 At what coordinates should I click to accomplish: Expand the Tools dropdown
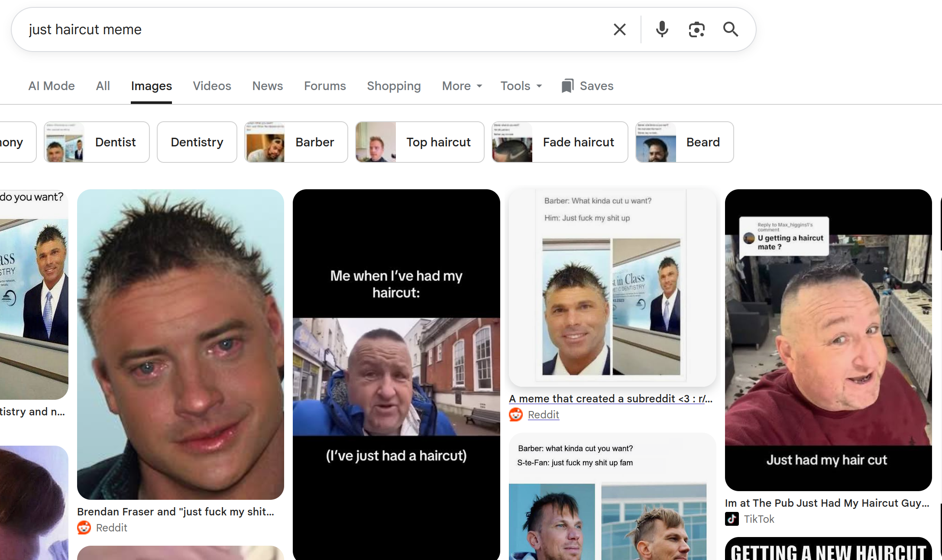521,86
